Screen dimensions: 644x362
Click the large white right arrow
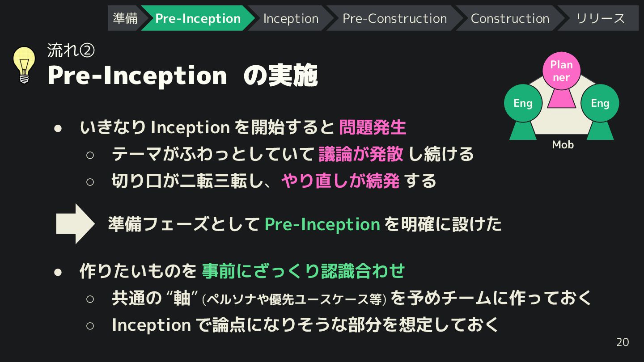(75, 223)
